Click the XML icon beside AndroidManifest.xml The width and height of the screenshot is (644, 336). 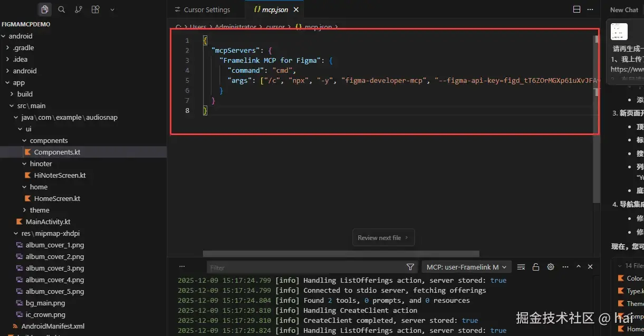15,326
